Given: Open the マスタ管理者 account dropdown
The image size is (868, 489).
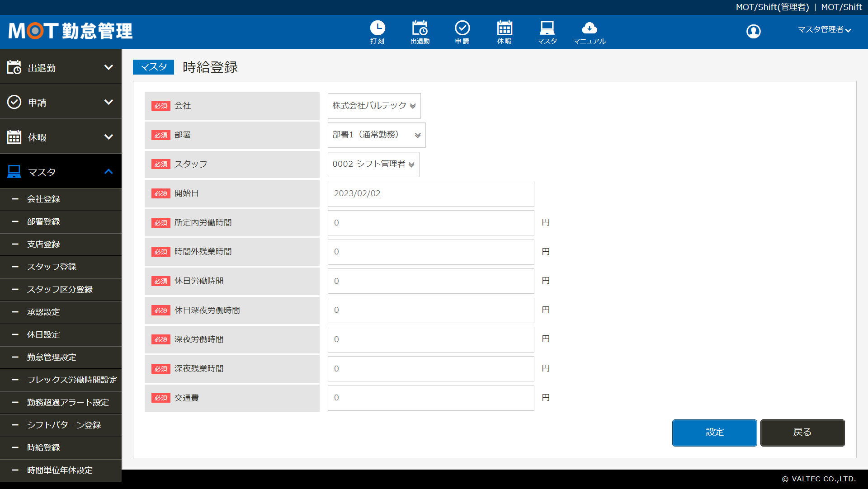Looking at the screenshot, I should [x=825, y=30].
